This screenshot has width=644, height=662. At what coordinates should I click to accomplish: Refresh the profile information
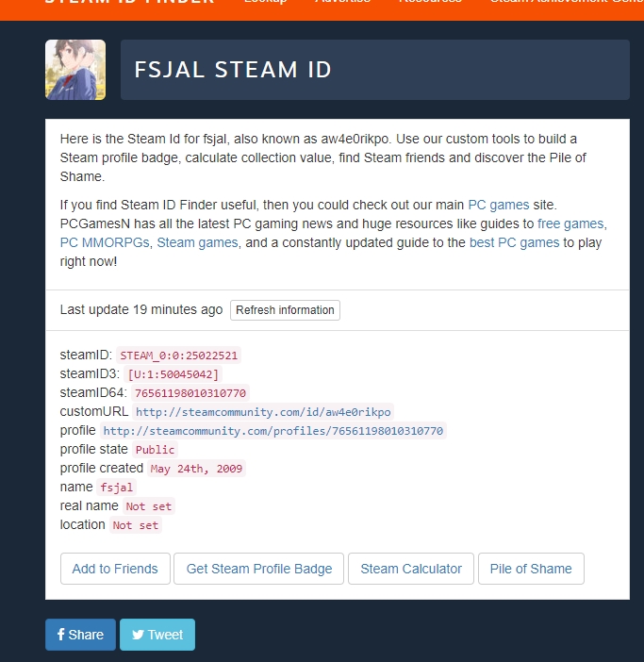tap(285, 310)
